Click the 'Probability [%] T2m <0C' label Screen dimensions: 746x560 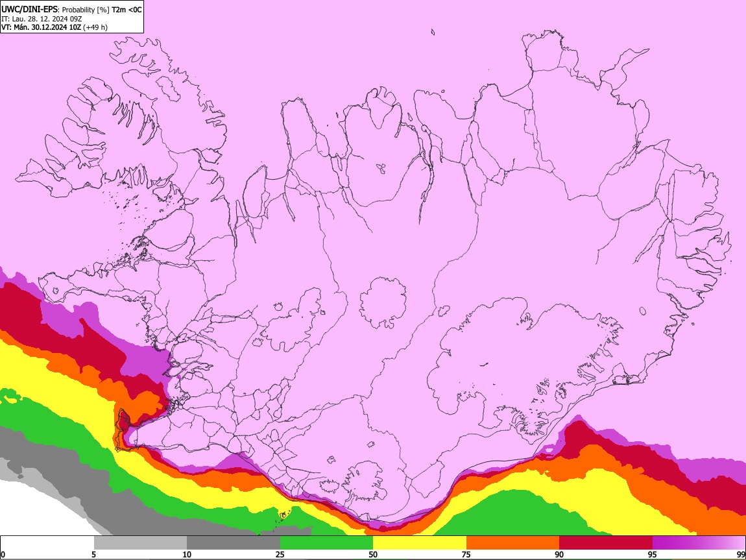[x=102, y=10]
